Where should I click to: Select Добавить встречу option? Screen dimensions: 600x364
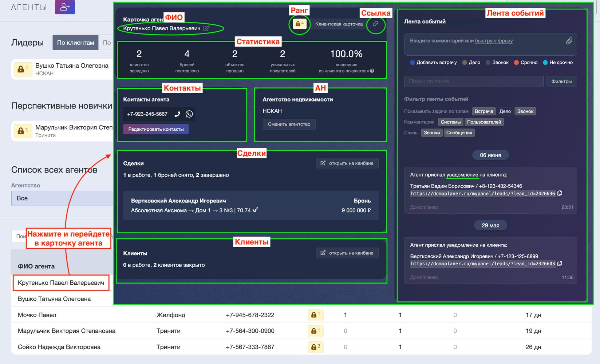click(x=433, y=62)
